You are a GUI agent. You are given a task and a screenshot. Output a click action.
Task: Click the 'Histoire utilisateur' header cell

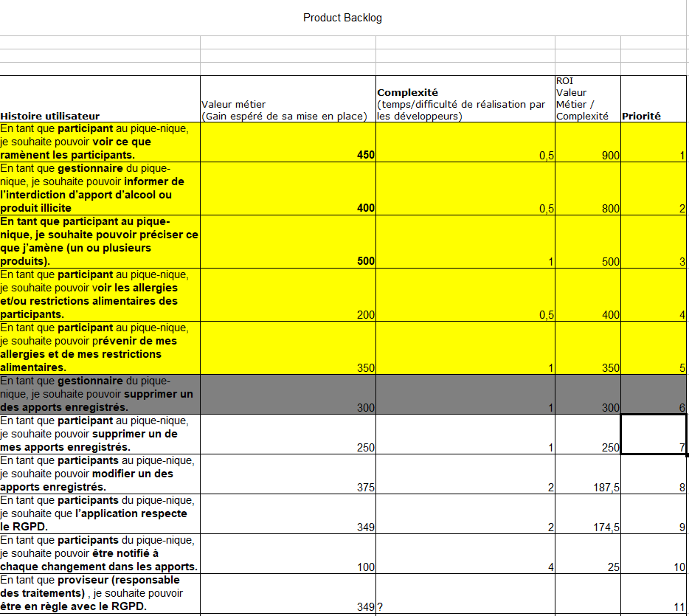click(100, 99)
